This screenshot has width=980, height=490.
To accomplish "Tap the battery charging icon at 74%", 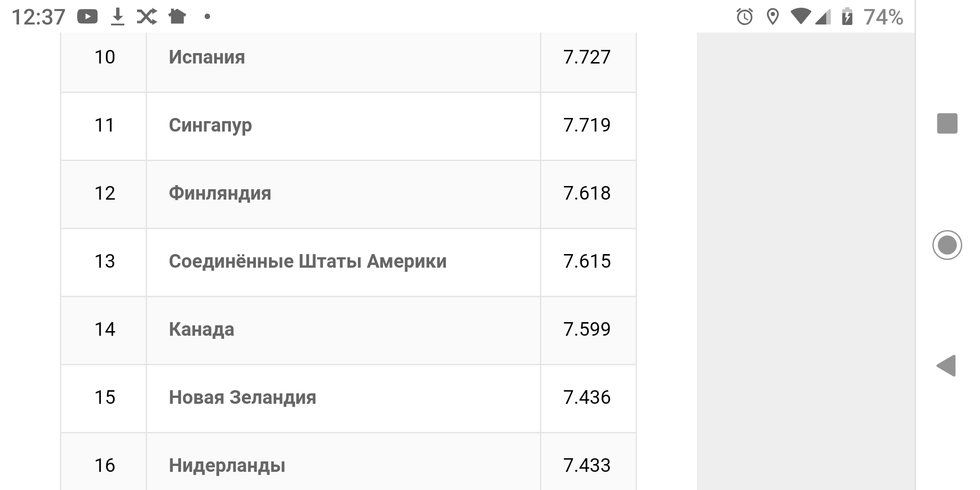I will pyautogui.click(x=847, y=17).
